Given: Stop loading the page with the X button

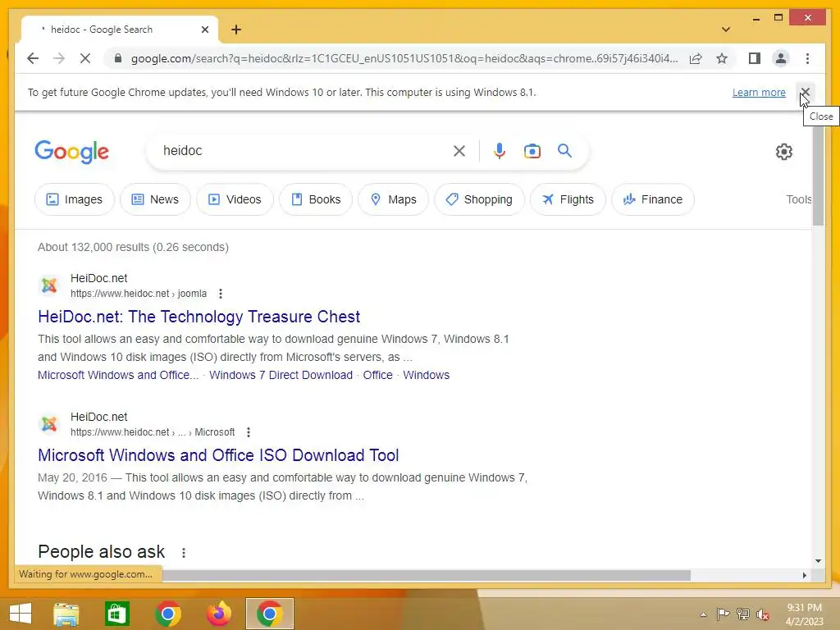Looking at the screenshot, I should click(x=85, y=58).
